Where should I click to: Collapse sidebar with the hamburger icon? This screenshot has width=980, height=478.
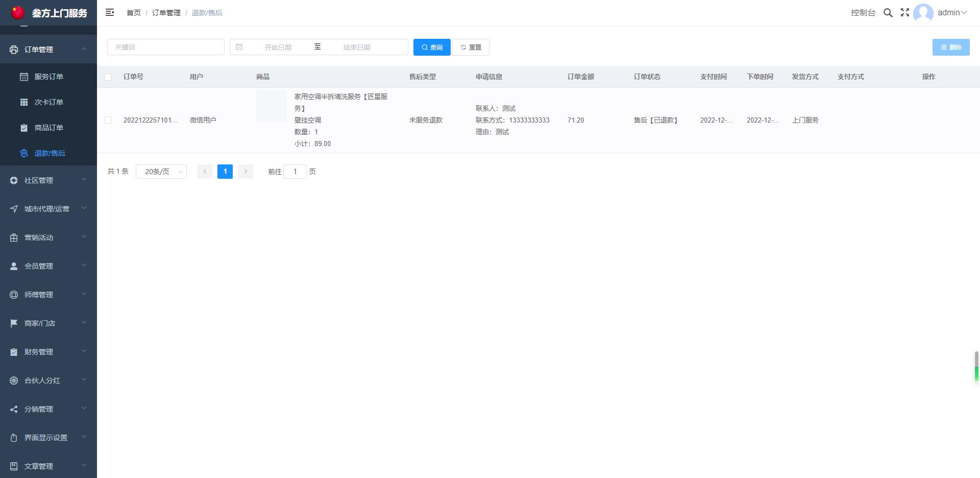110,12
